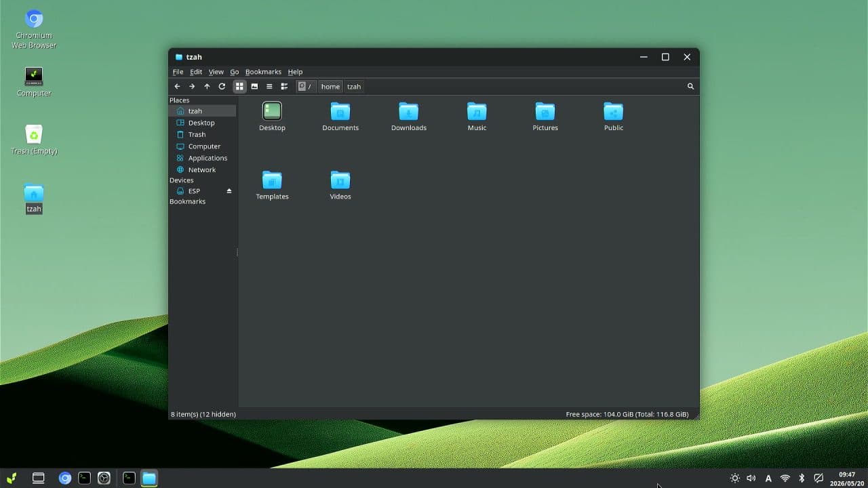Open the File menu
868x488 pixels.
[178, 72]
